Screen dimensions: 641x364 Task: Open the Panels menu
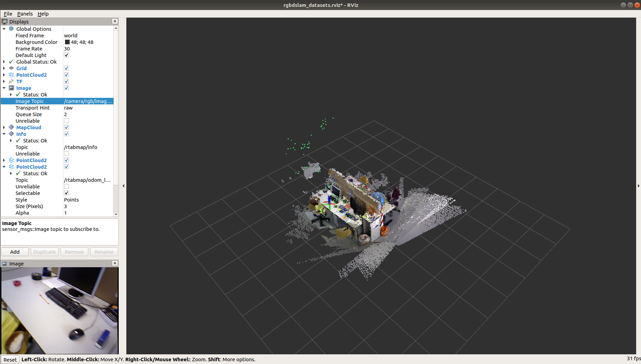pos(25,14)
